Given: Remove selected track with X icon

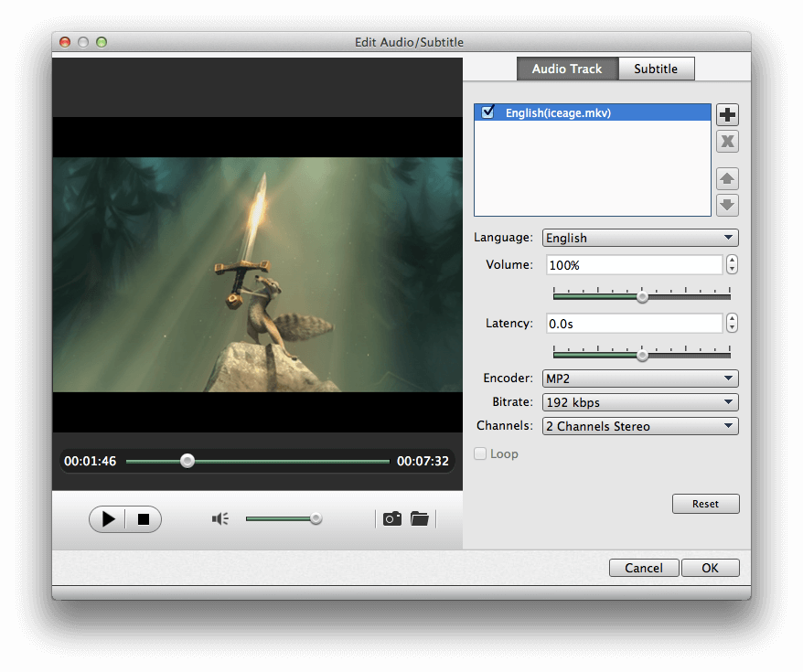Looking at the screenshot, I should pos(727,142).
